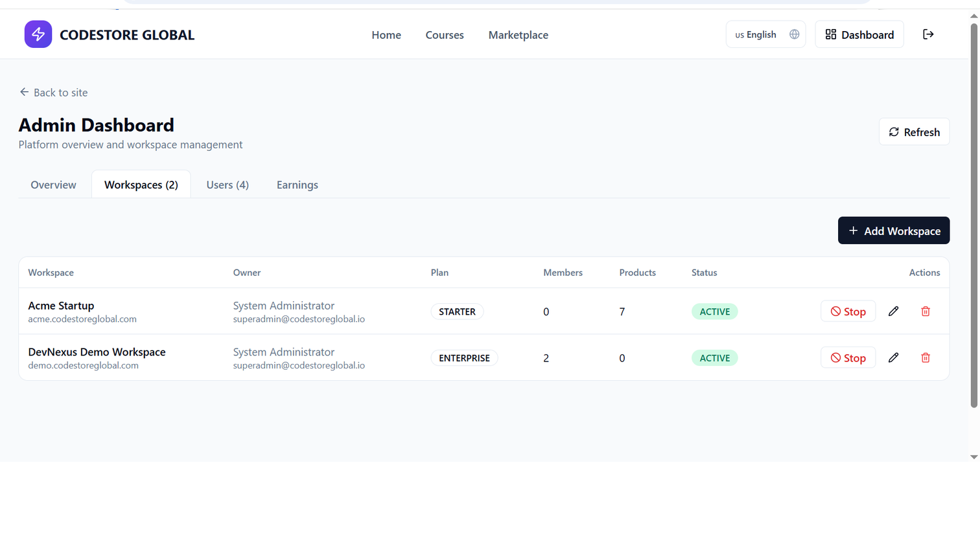This screenshot has width=980, height=557.
Task: Open Courses in the top navigation
Action: point(445,35)
